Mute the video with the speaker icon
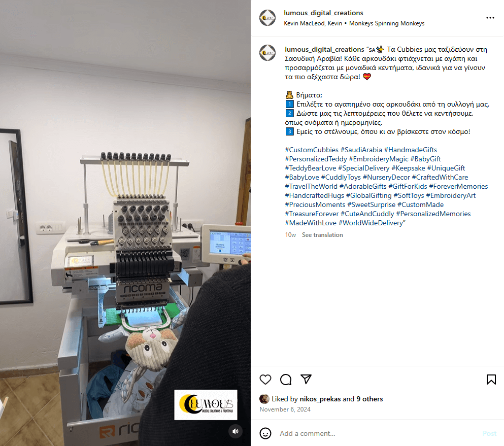Viewport: 504px width, 446px height. (236, 431)
